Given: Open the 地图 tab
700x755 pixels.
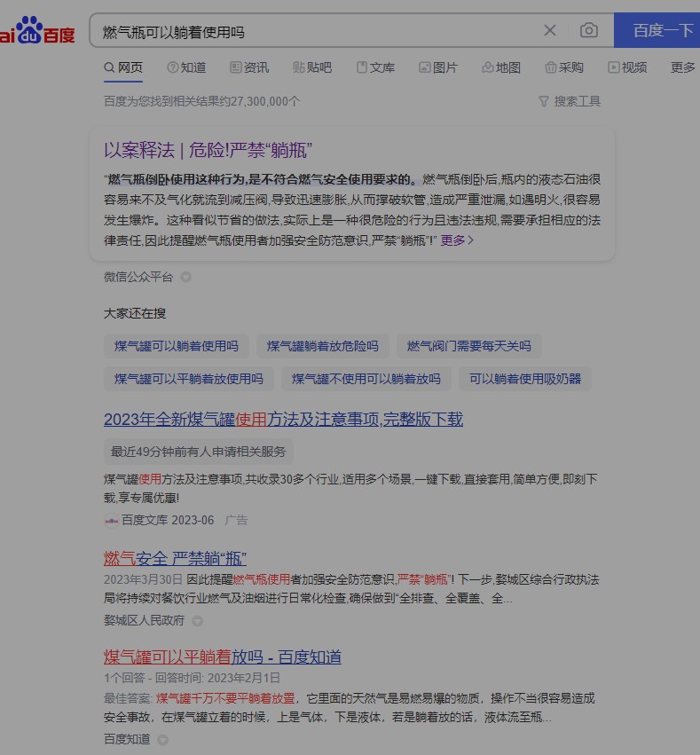Looking at the screenshot, I should 501,67.
